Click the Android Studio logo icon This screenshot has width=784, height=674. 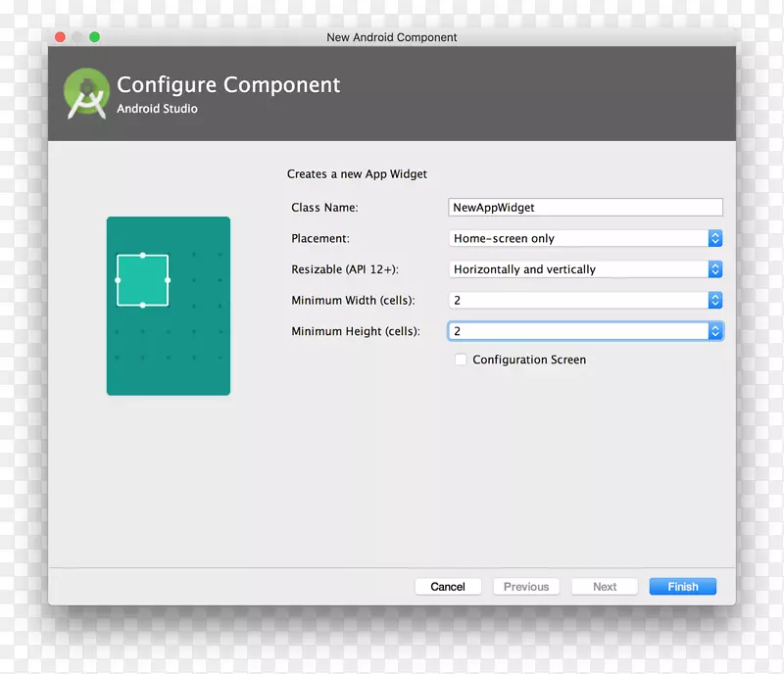pyautogui.click(x=85, y=95)
